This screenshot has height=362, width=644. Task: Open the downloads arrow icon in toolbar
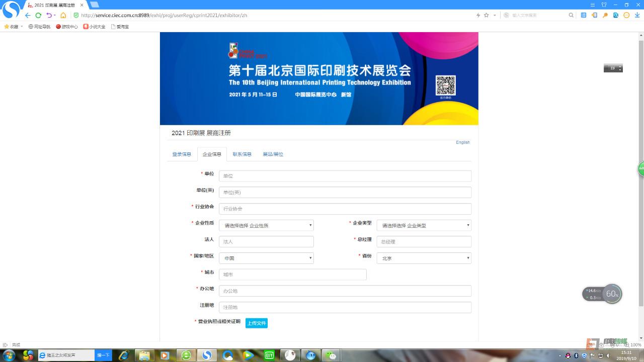[x=637, y=15]
